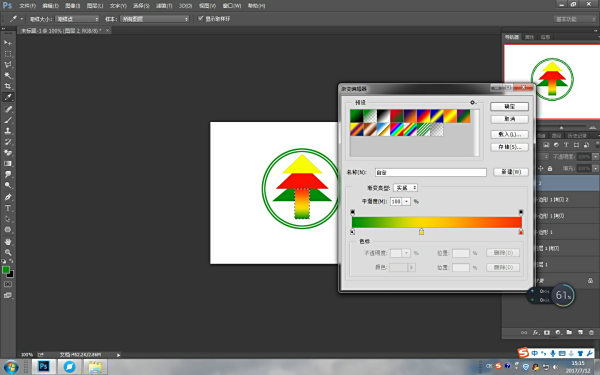Open the smoothness percentage dropdown arrow
This screenshot has width=600, height=375.
(x=406, y=201)
